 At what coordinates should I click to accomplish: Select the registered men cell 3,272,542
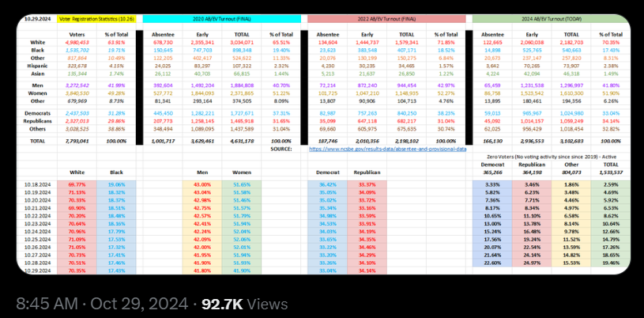coord(77,85)
